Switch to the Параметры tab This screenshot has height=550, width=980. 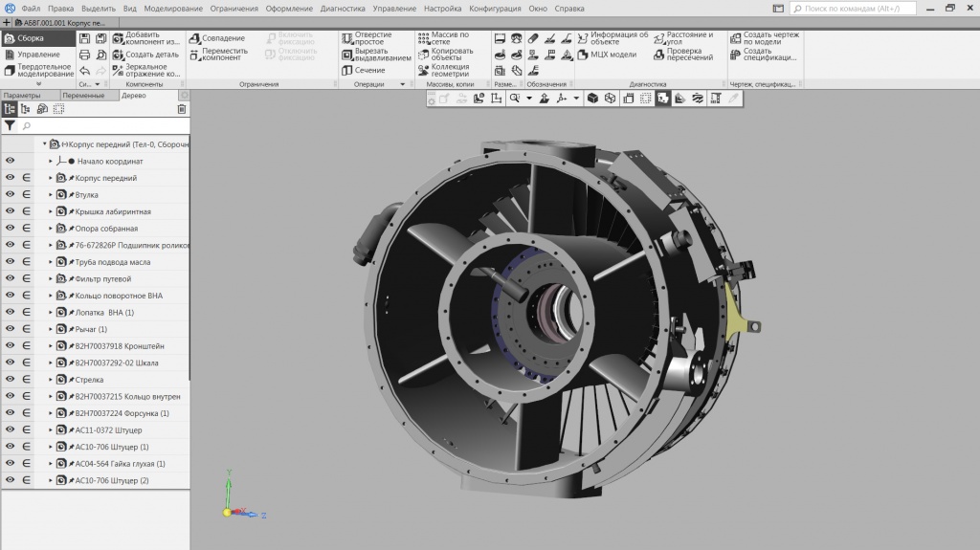click(x=22, y=96)
